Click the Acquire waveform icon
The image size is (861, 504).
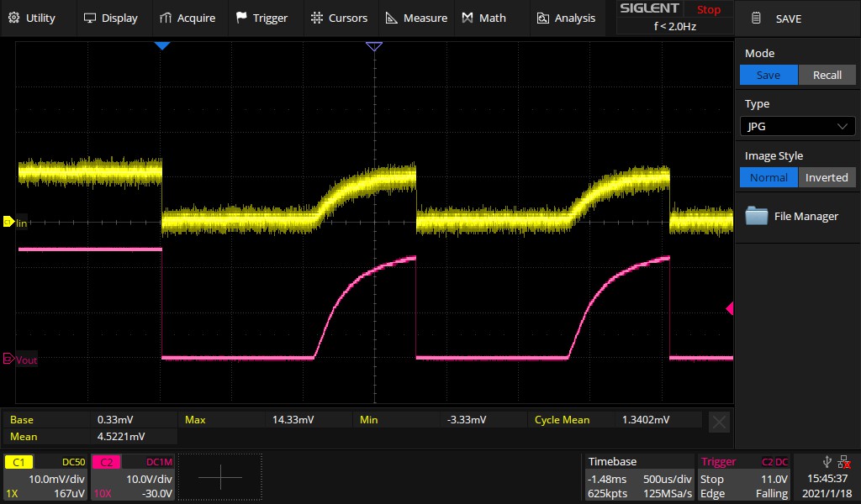(166, 18)
